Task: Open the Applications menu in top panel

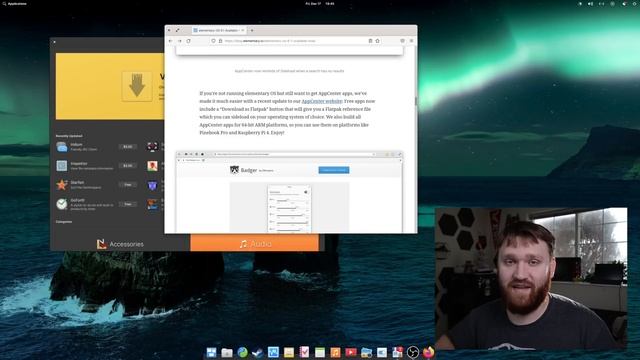Action: [x=15, y=4]
